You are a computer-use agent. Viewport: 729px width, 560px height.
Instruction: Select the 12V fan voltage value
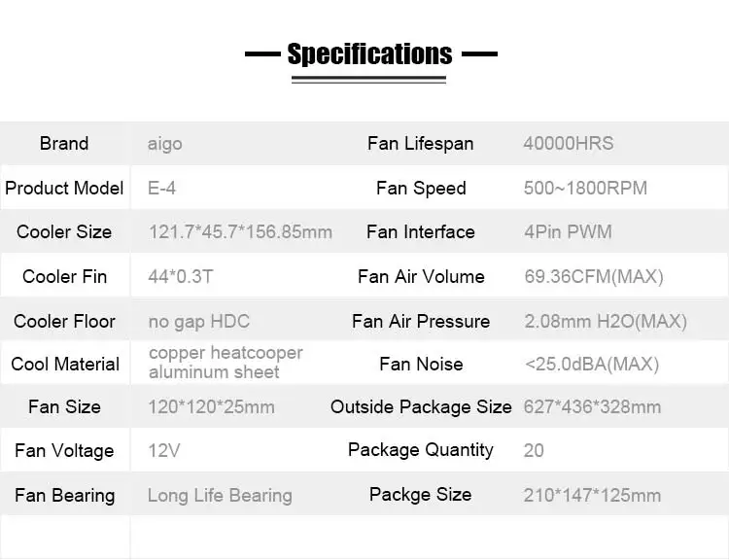pos(163,450)
